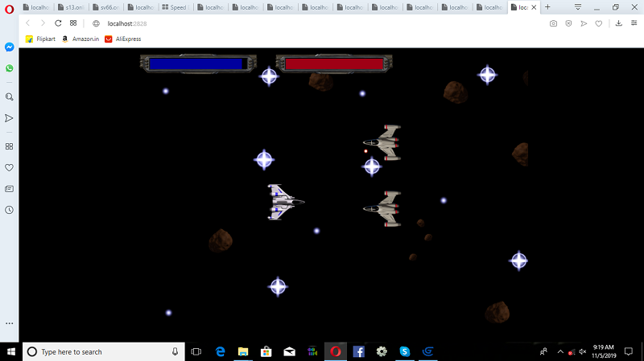Go forward to the next page
Image resolution: width=644 pixels, height=361 pixels.
tap(43, 23)
